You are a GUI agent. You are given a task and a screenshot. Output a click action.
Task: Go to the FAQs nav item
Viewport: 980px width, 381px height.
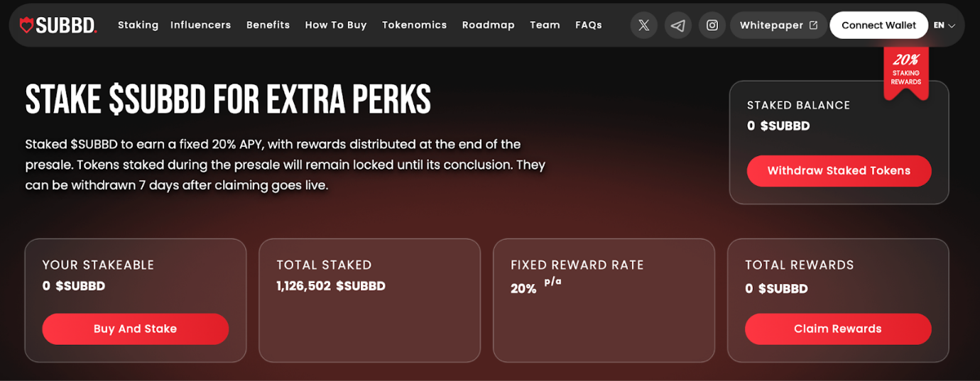tap(588, 25)
